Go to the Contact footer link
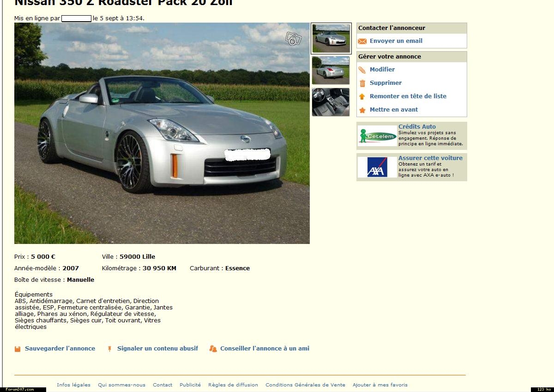The width and height of the screenshot is (554, 392). click(163, 385)
